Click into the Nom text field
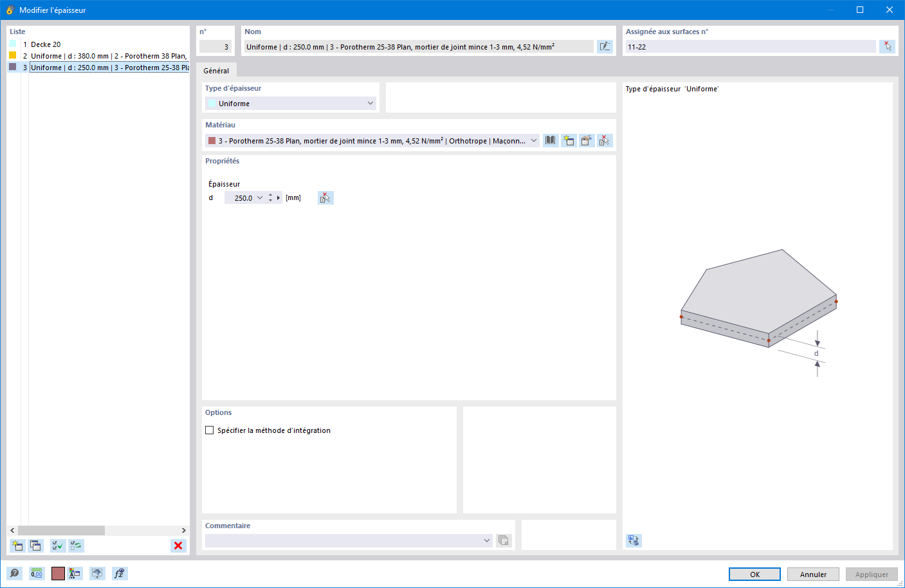The height and width of the screenshot is (588, 905). click(418, 46)
